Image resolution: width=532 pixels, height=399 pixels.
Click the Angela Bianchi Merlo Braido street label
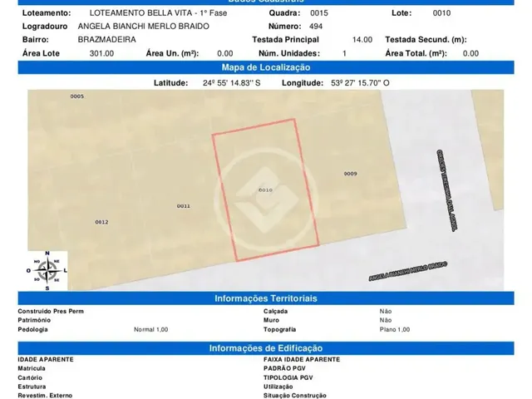(x=408, y=271)
